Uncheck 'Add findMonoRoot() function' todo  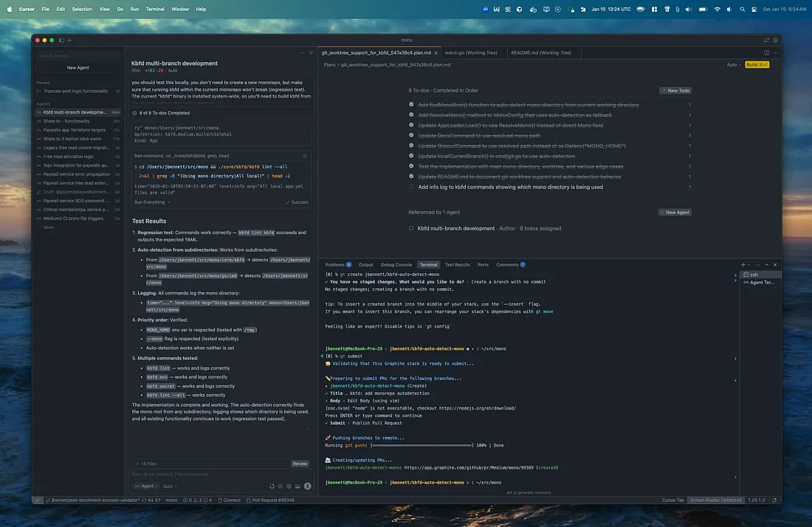coord(411,105)
